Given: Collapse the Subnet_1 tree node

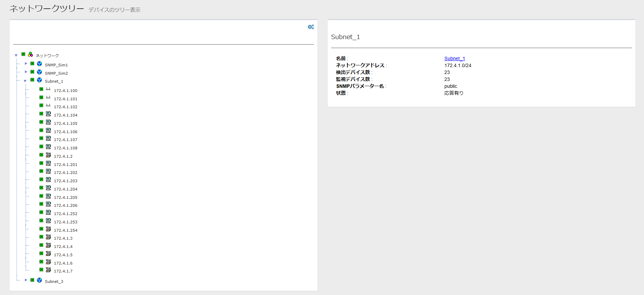Looking at the screenshot, I should (25, 81).
